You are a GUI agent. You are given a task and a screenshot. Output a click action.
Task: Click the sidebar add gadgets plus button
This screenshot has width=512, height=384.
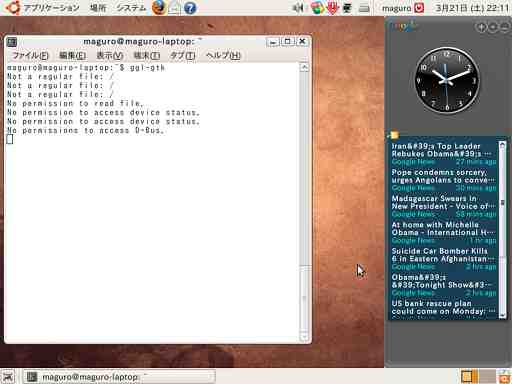481,27
